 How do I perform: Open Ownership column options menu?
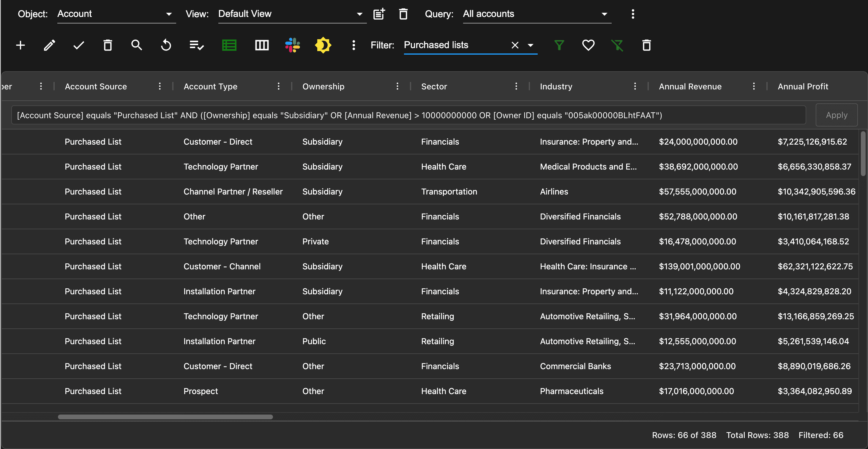397,86
